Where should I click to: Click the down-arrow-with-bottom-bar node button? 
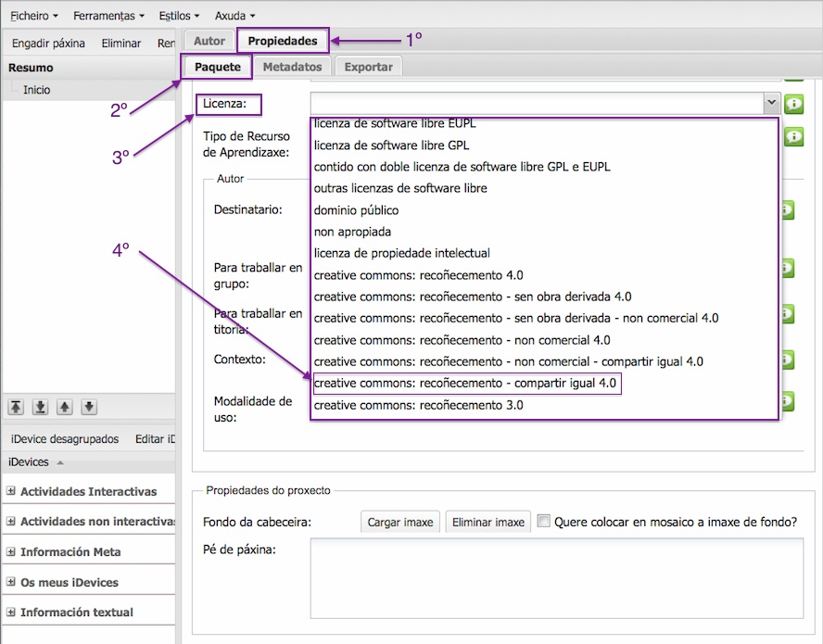coord(41,407)
